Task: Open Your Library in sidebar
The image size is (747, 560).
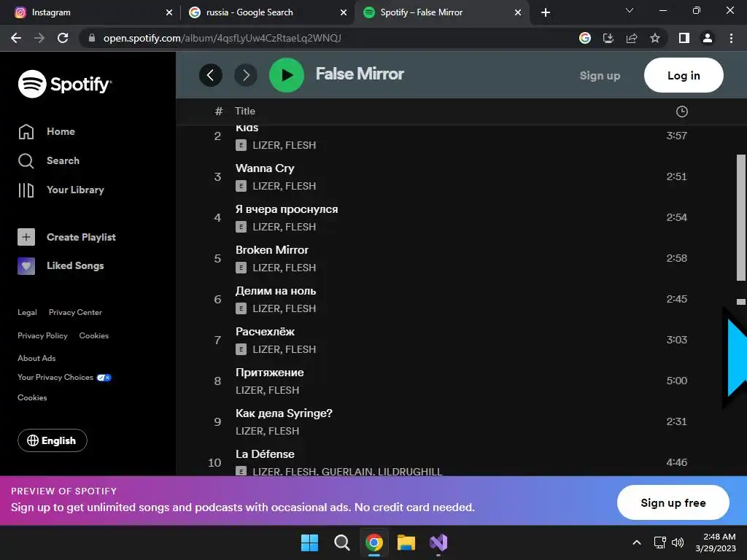Action: coord(61,190)
